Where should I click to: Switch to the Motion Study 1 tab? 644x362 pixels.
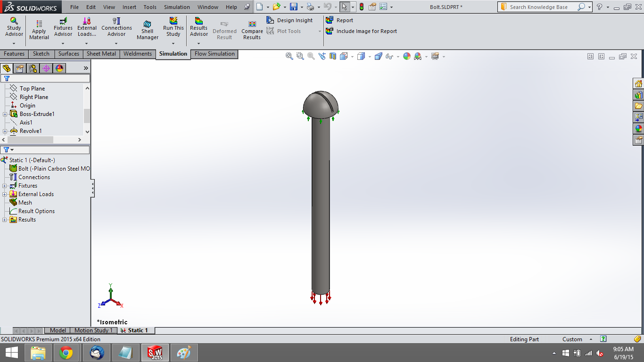pyautogui.click(x=93, y=330)
